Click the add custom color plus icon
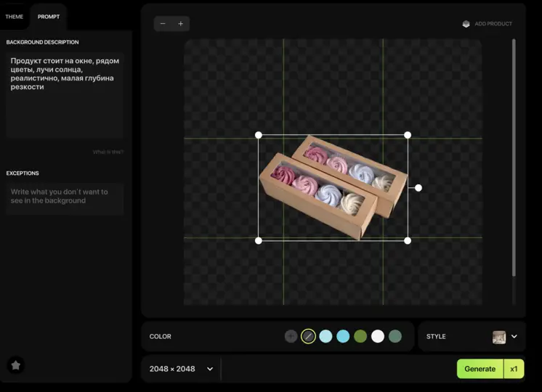The height and width of the screenshot is (392, 542). point(291,336)
